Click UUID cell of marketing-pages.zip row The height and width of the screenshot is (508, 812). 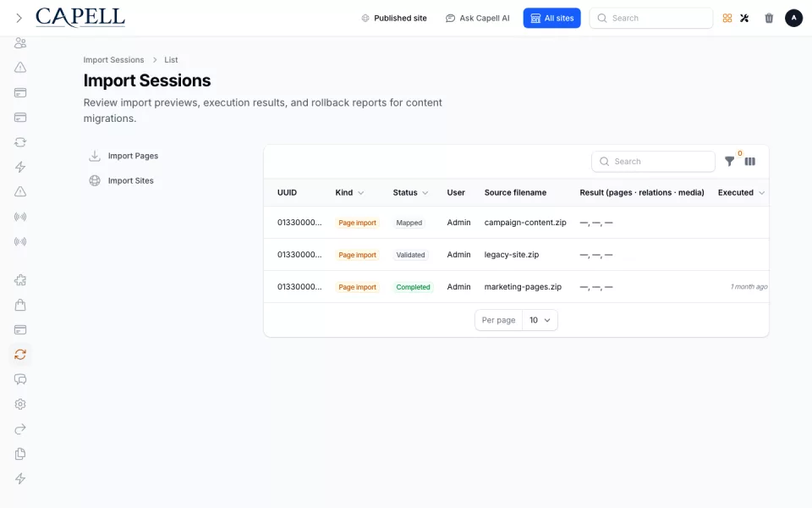(299, 287)
